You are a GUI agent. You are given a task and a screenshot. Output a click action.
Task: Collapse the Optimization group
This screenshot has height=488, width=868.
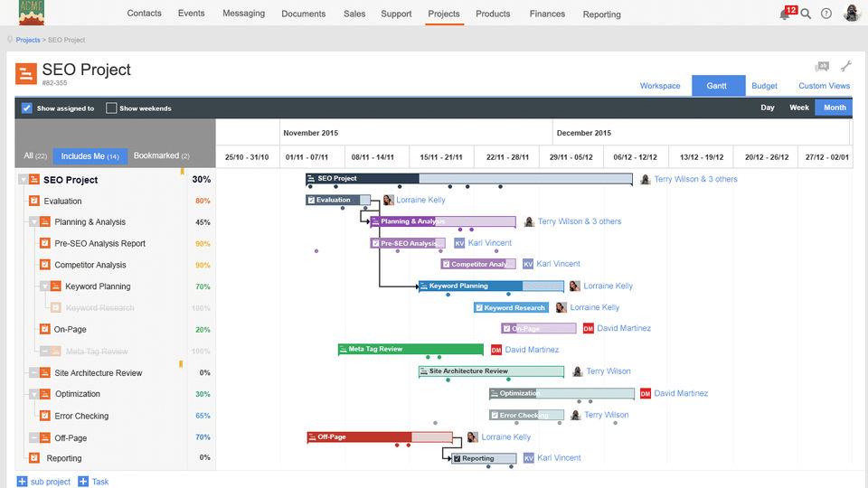[33, 394]
